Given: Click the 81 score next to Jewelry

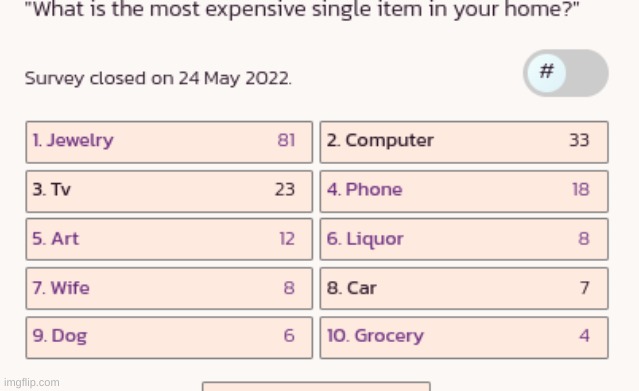Looking at the screenshot, I should click(x=286, y=140).
